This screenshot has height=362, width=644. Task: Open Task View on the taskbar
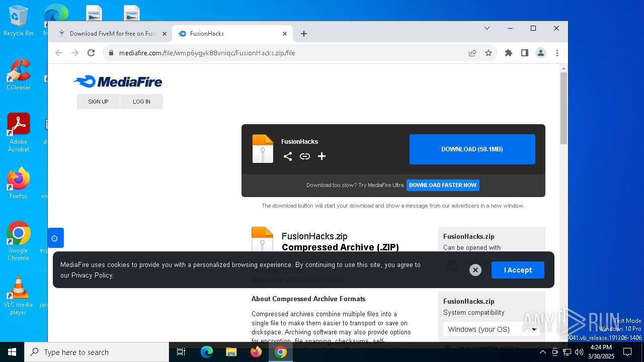(181, 352)
